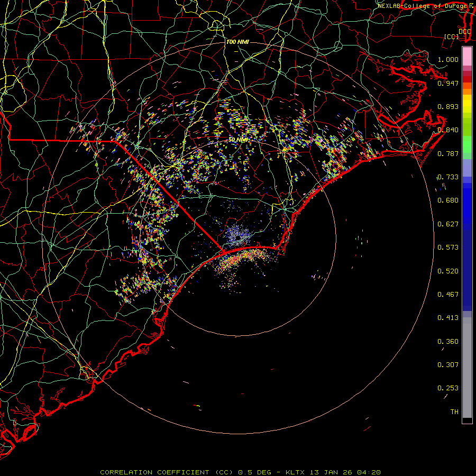The width and height of the screenshot is (476, 476).
Task: Select the 0.253 scale value
Action: 448,388
